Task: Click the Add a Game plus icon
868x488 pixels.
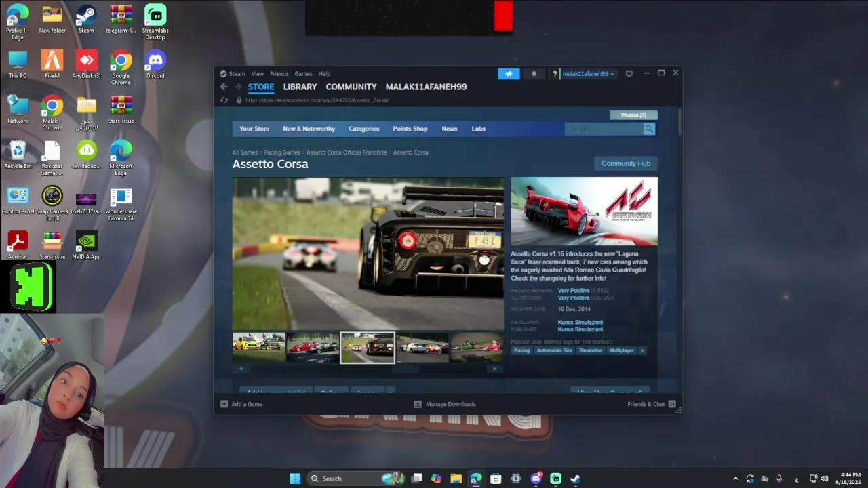Action: pyautogui.click(x=224, y=404)
